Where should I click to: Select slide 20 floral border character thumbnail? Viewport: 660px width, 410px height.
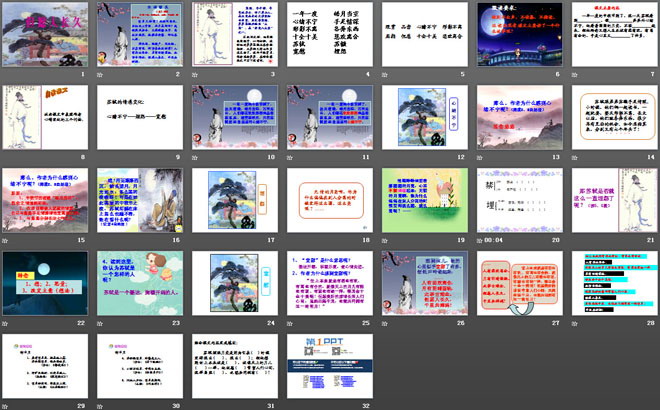tap(520, 200)
